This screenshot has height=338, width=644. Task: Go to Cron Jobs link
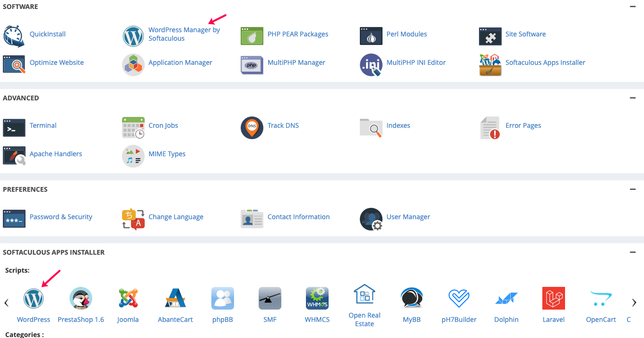(163, 125)
